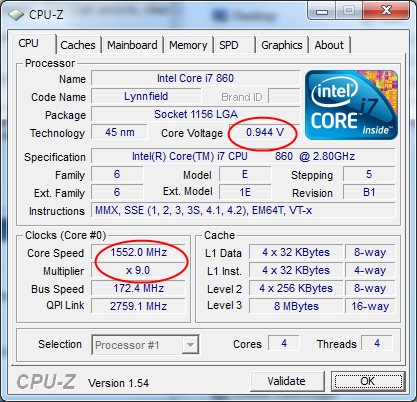The width and height of the screenshot is (417, 402).
Task: Go to the Memory tab
Action: pos(188,45)
